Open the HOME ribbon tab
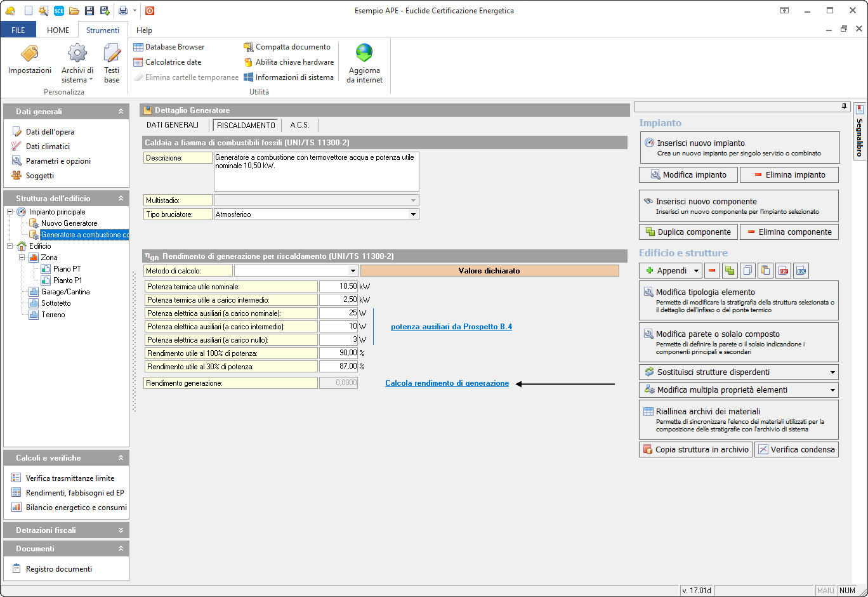This screenshot has height=597, width=868. coord(58,30)
